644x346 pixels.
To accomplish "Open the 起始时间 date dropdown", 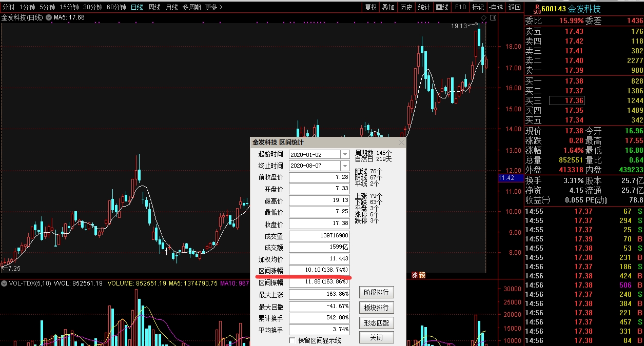I will tap(345, 154).
